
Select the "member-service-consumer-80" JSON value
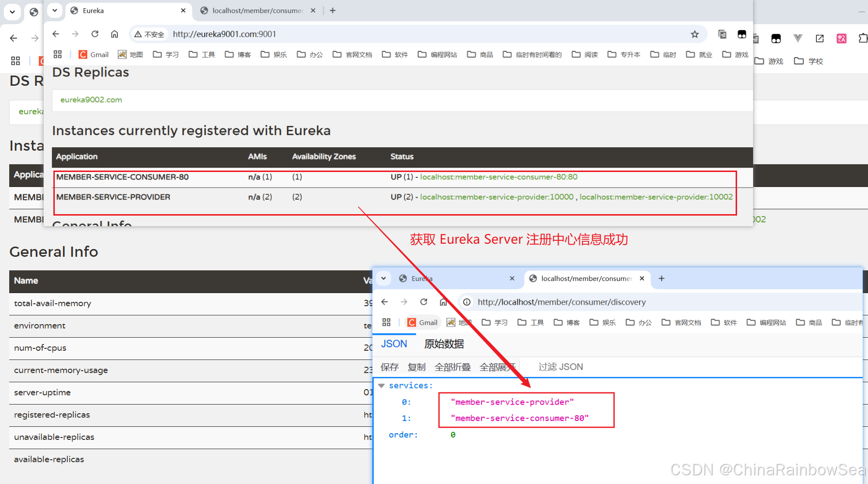519,418
